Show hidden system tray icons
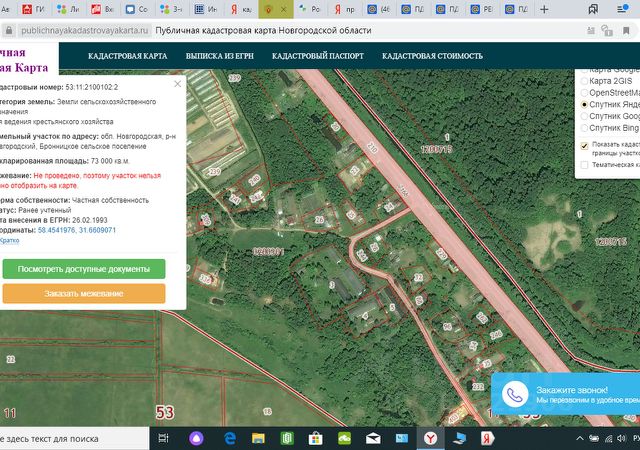Viewport: 640px width, 450px height. click(580, 439)
